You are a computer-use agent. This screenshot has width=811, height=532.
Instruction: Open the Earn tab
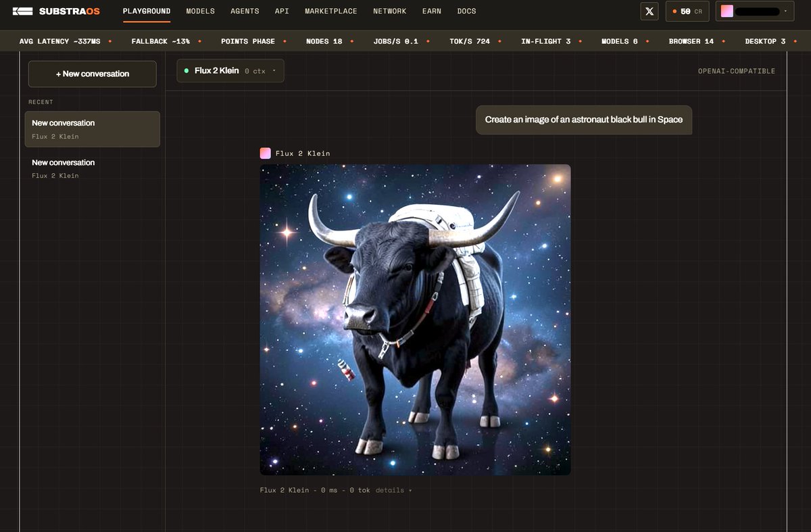[432, 11]
